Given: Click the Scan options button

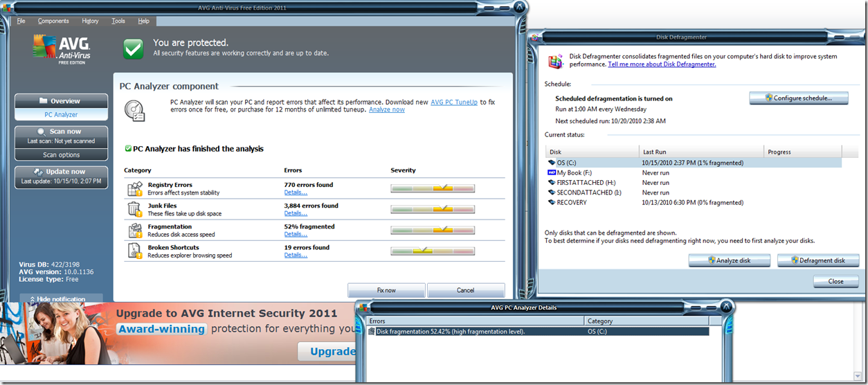Looking at the screenshot, I should [61, 155].
